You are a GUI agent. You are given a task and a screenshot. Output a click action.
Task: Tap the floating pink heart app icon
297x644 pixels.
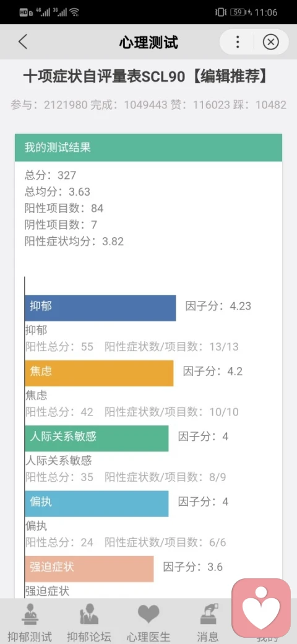261,608
